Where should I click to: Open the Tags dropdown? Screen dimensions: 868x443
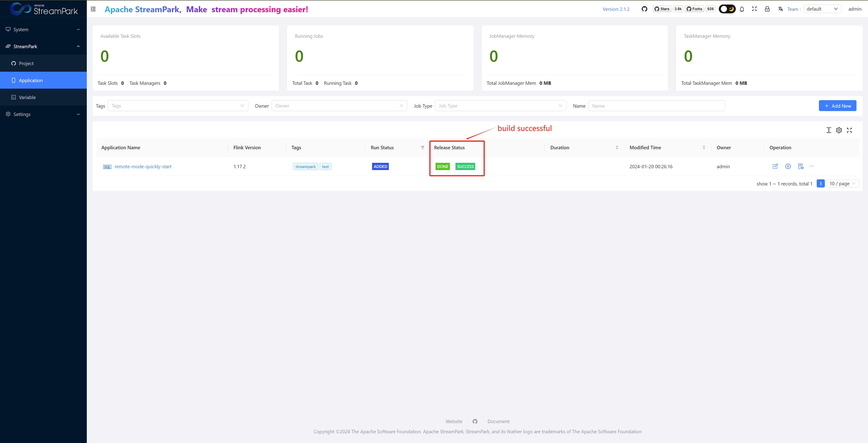(x=178, y=106)
